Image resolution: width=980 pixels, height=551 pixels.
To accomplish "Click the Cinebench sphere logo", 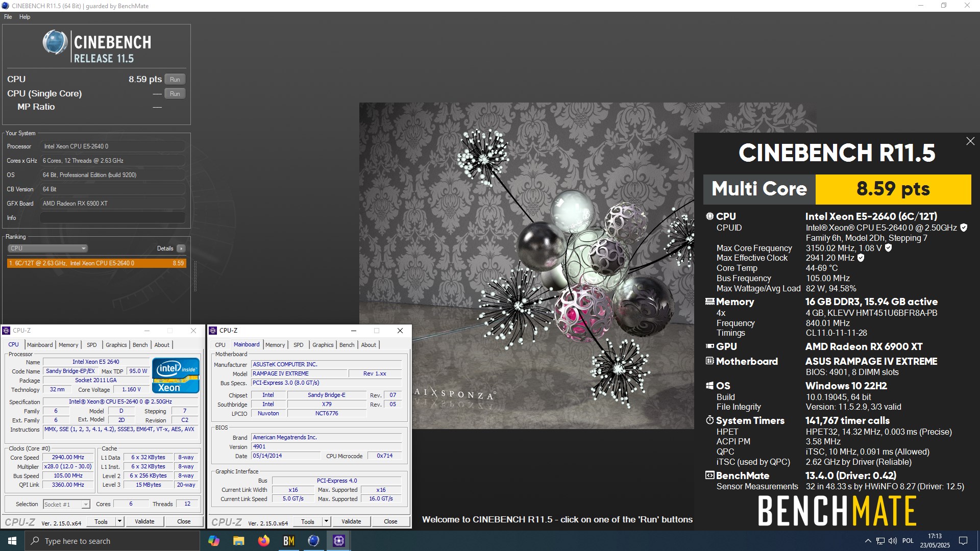I will 55,42.
